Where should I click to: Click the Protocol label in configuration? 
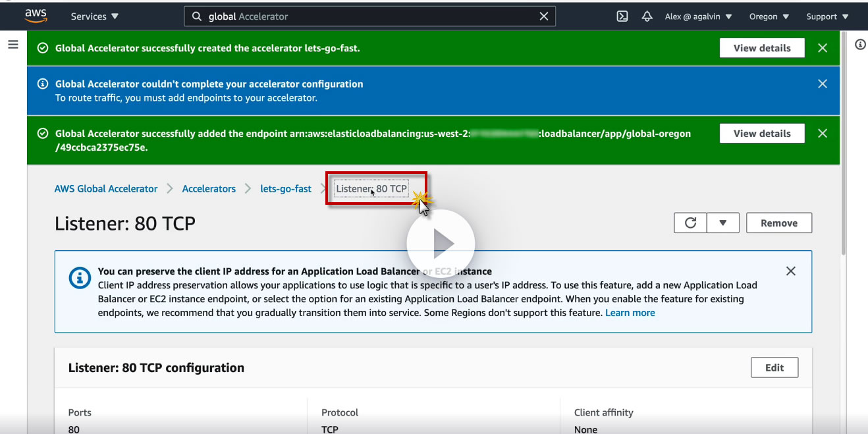340,412
